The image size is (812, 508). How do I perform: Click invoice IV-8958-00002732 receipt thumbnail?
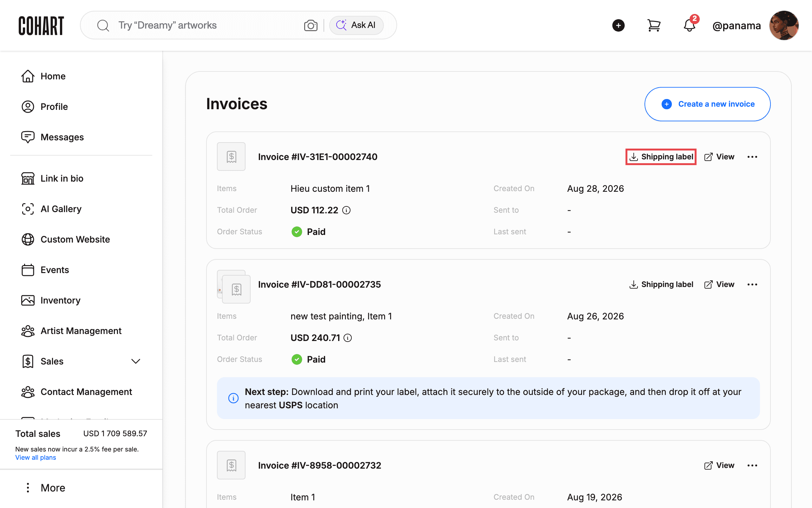point(231,465)
